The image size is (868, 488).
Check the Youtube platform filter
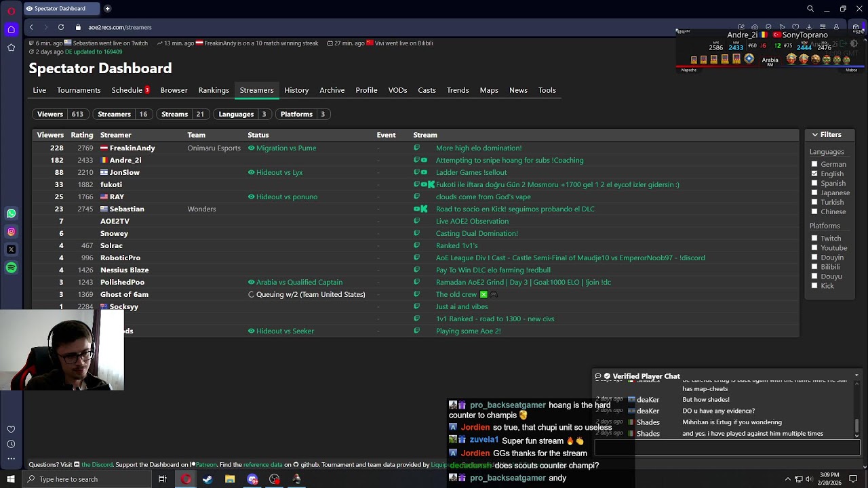pos(814,247)
